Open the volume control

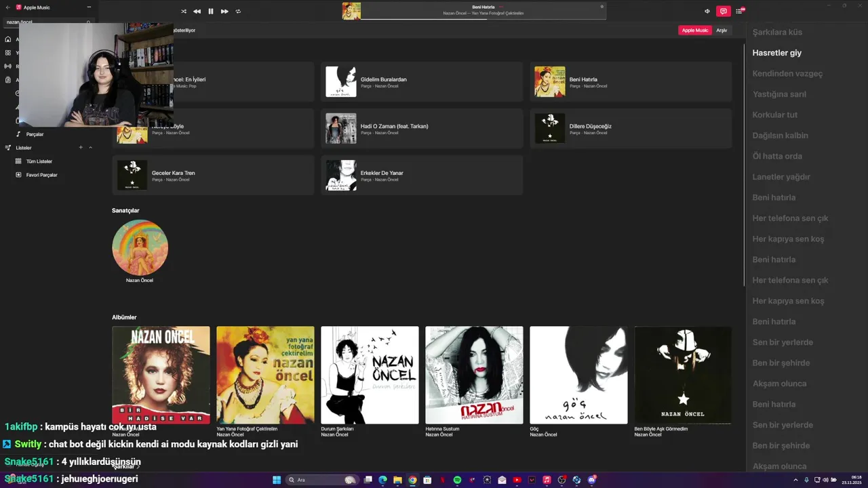click(x=707, y=11)
